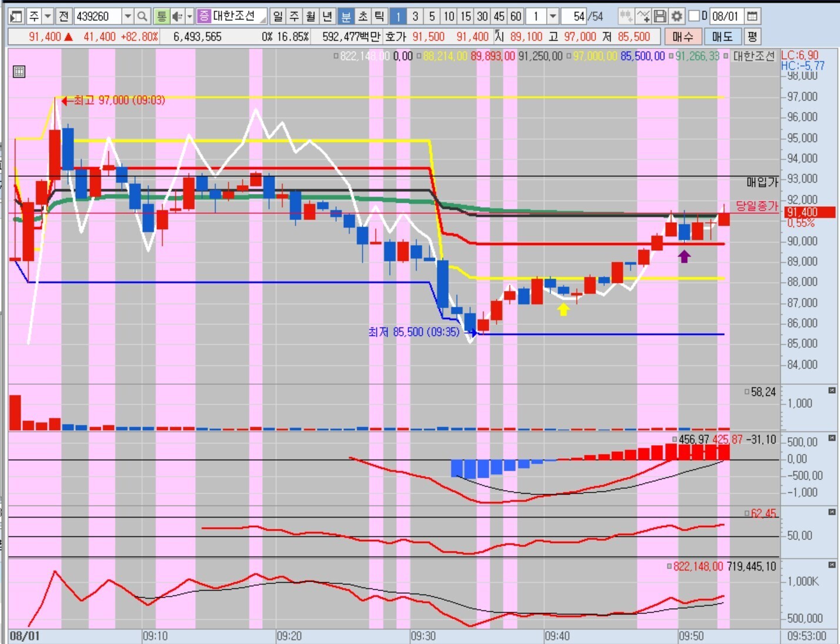840x644 pixels.
Task: Switch to the 일 daily chart tab
Action: pyautogui.click(x=278, y=16)
